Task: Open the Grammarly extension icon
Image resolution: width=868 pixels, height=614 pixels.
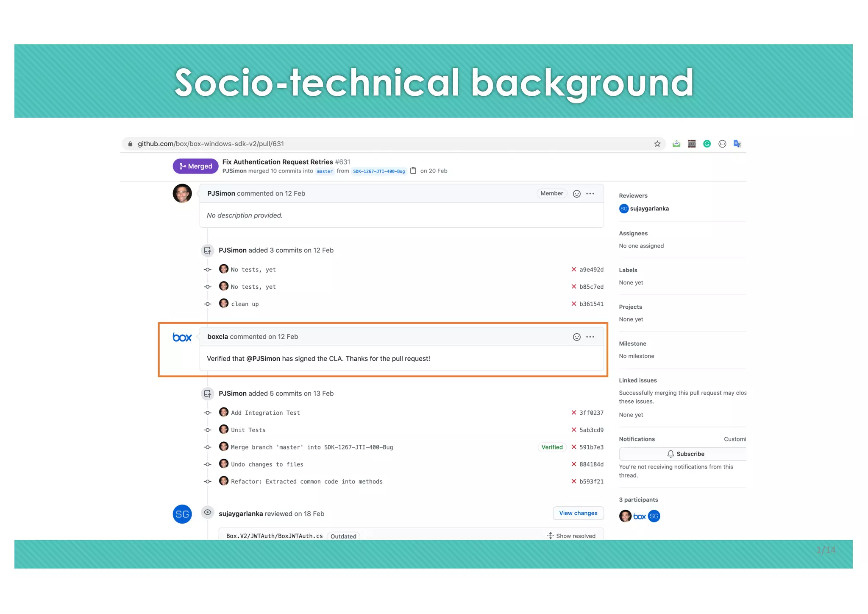Action: click(707, 144)
